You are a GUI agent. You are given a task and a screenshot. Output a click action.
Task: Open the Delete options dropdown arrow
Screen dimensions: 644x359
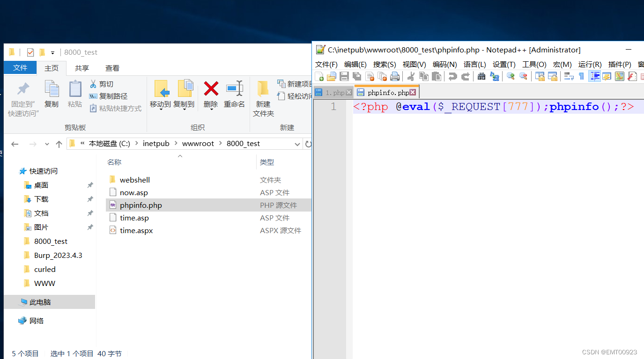(211, 110)
